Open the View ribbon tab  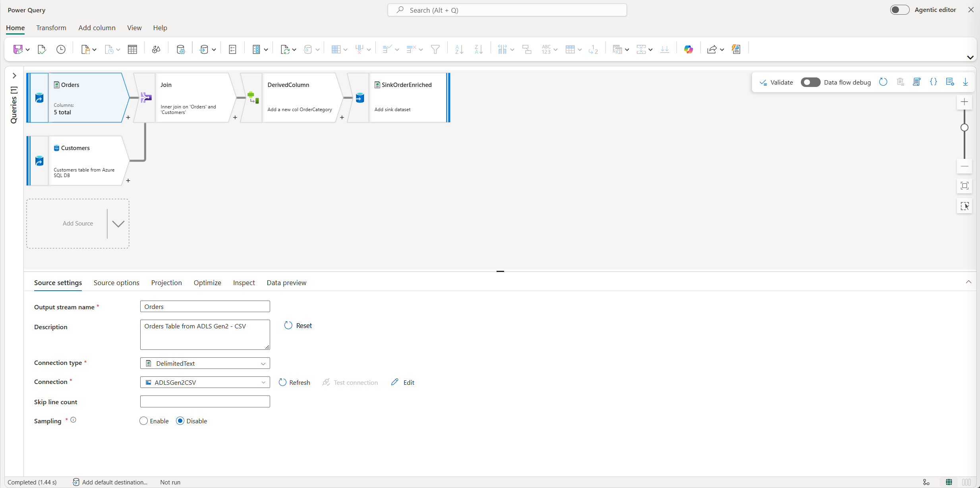pyautogui.click(x=134, y=28)
